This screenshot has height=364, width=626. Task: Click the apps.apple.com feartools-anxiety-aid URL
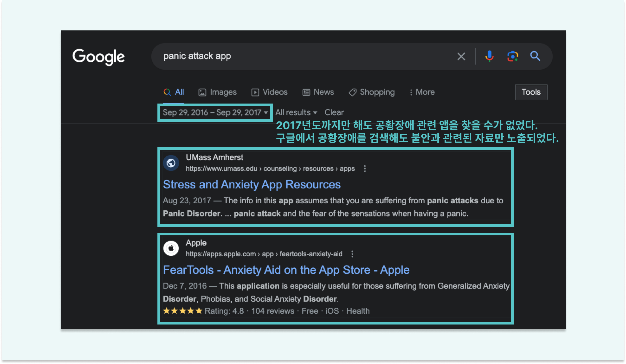click(264, 254)
